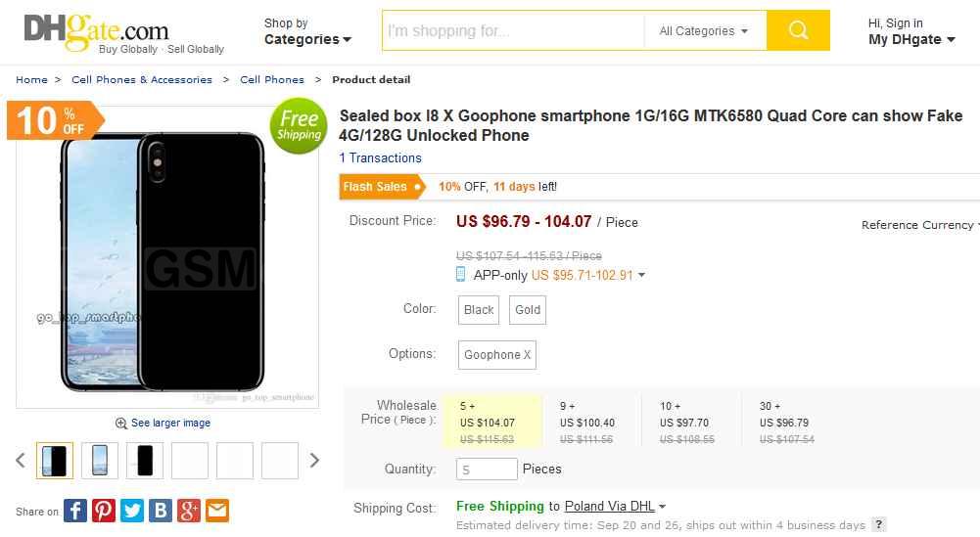Share the product on Twitter
This screenshot has width=980, height=537.
click(x=132, y=510)
